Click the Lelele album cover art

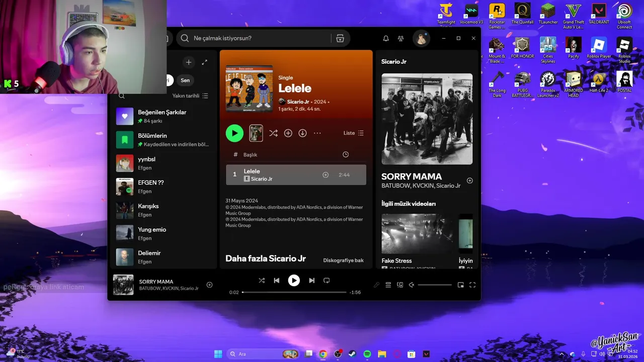[249, 88]
